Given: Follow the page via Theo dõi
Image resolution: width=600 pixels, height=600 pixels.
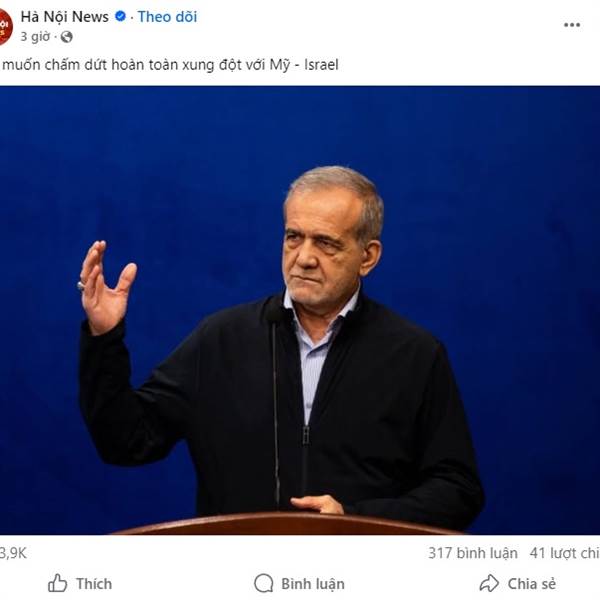Looking at the screenshot, I should 167,16.
